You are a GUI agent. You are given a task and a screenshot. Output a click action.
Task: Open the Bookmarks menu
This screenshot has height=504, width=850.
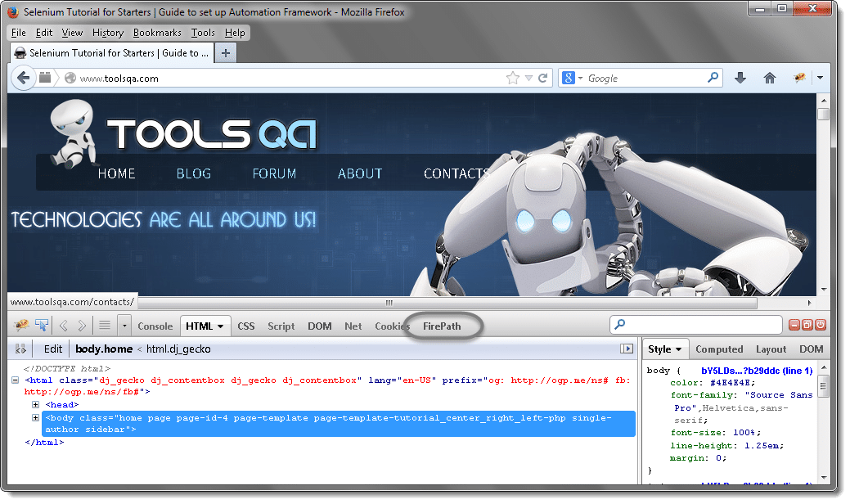[159, 33]
